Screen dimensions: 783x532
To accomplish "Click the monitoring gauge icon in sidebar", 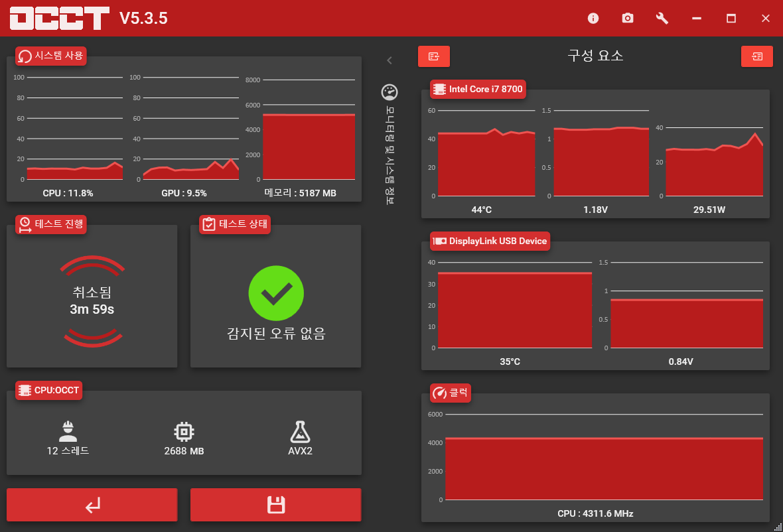I will click(390, 92).
